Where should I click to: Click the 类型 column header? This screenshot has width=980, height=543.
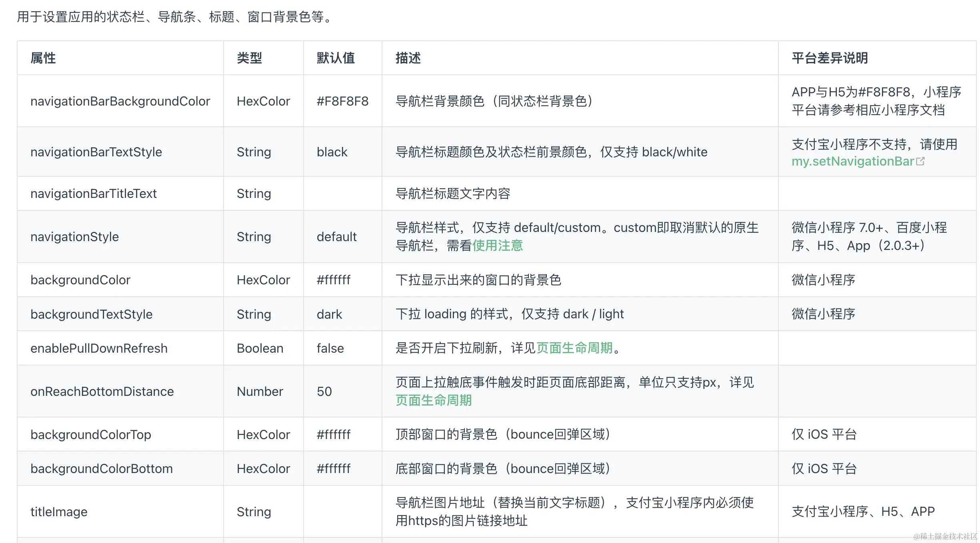coord(249,58)
